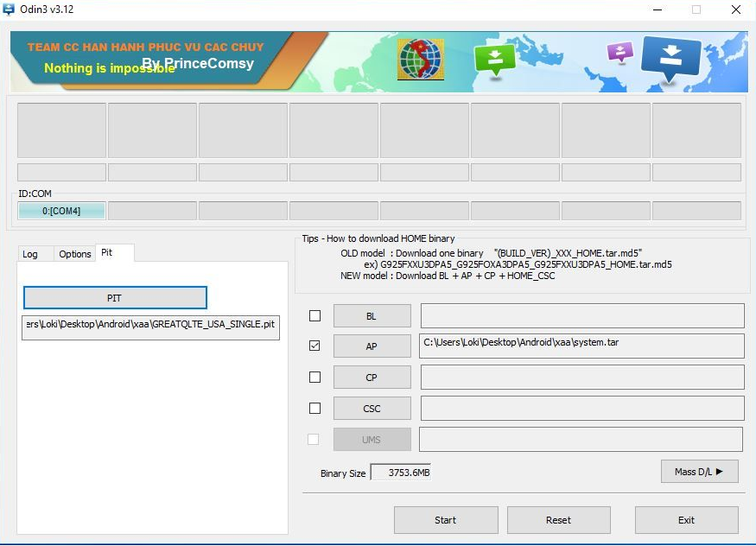This screenshot has height=546, width=756.
Task: Click the empty UMS path field
Action: coord(581,439)
